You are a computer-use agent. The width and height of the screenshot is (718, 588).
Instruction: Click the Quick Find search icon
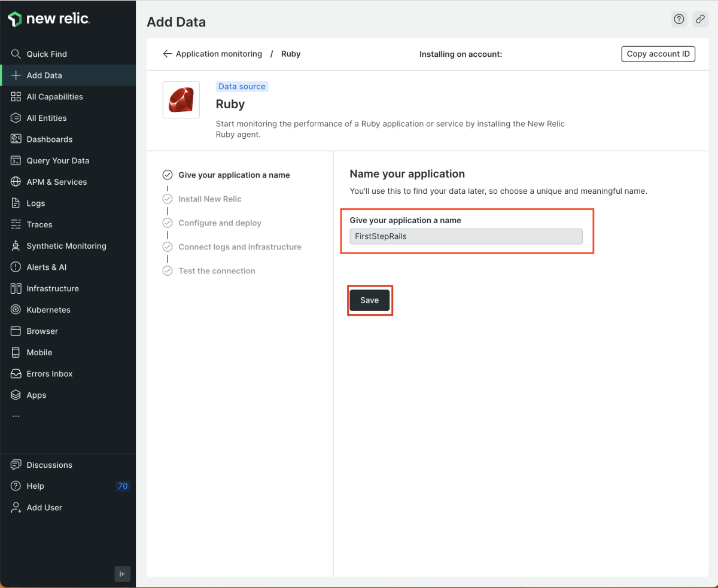[x=16, y=54]
